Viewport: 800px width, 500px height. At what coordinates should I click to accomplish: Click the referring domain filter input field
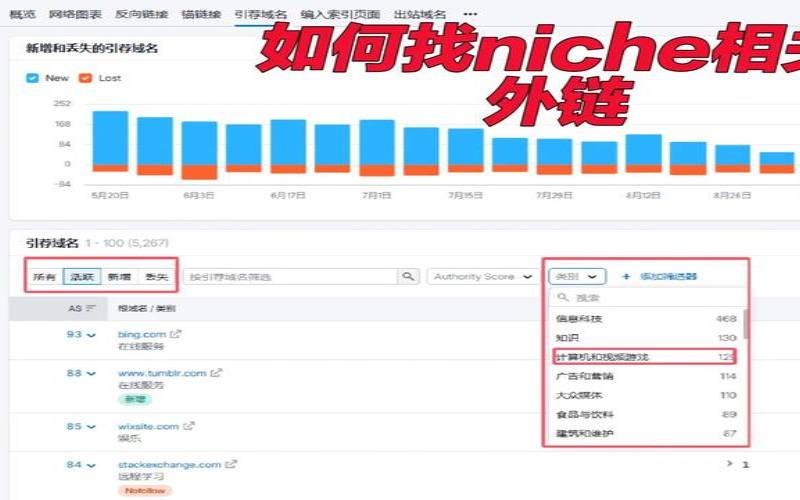point(290,277)
